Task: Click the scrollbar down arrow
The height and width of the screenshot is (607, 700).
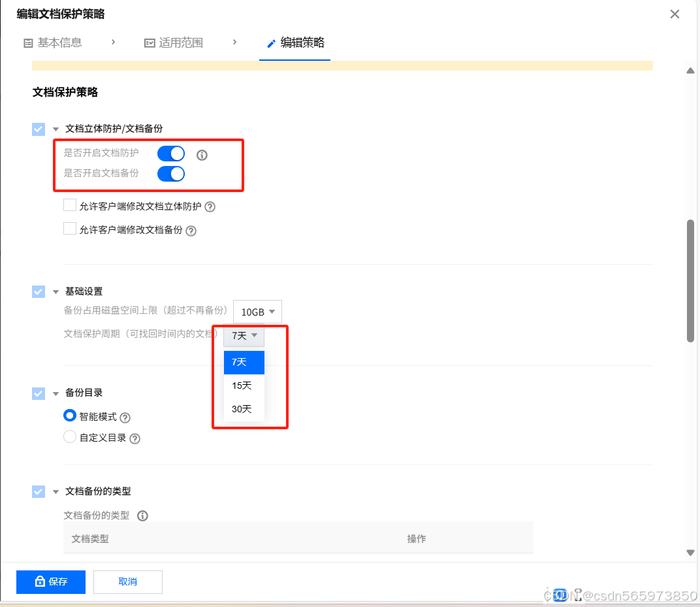Action: (x=690, y=553)
